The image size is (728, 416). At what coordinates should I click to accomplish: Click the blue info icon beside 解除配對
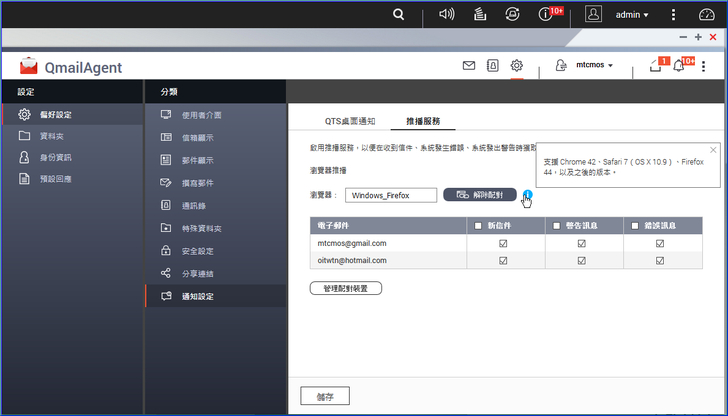click(527, 195)
